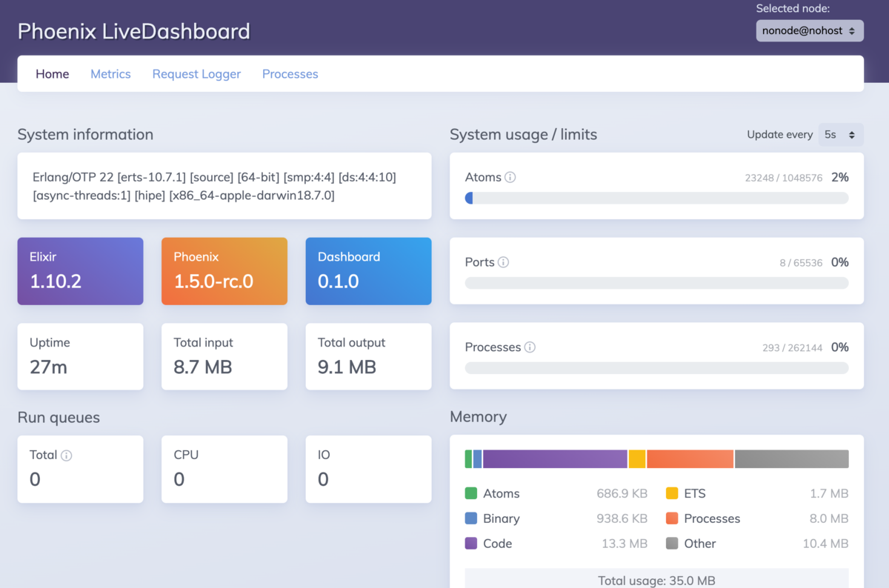Click the Atoms 2% percentage value

tap(840, 178)
